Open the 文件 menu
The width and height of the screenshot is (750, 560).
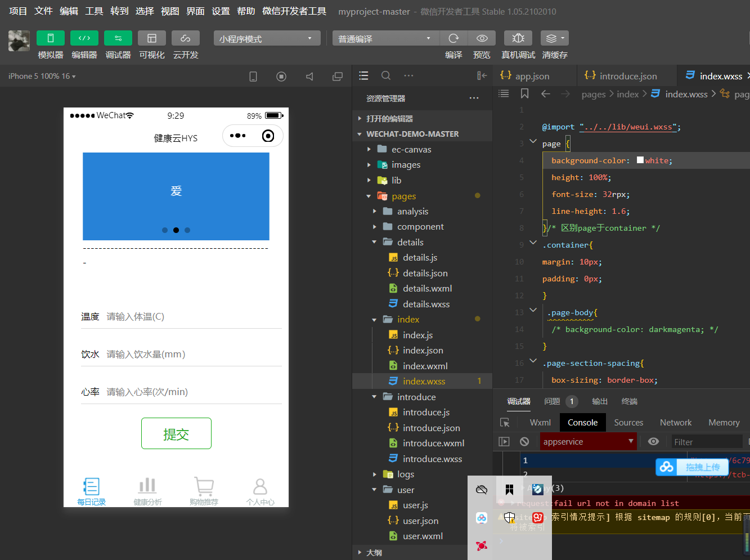(43, 11)
